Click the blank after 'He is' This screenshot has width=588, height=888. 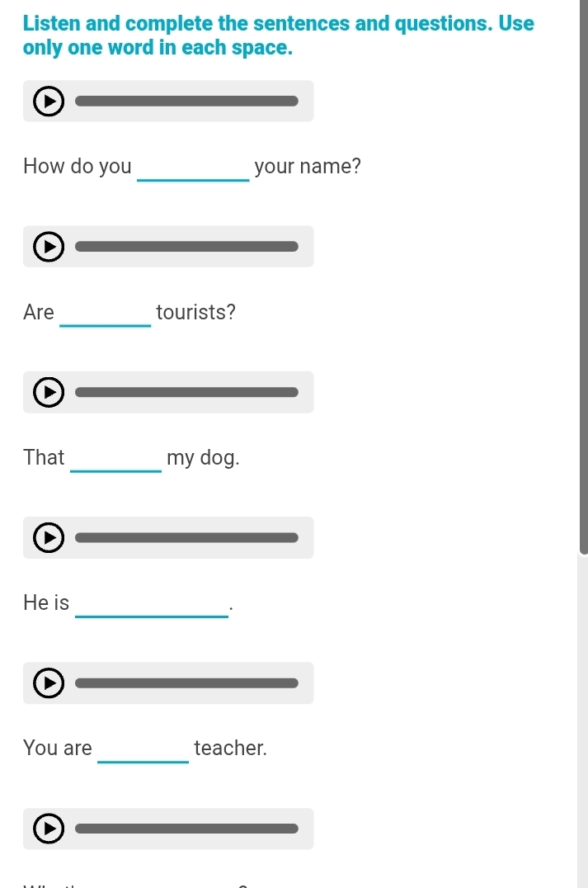tap(151, 605)
